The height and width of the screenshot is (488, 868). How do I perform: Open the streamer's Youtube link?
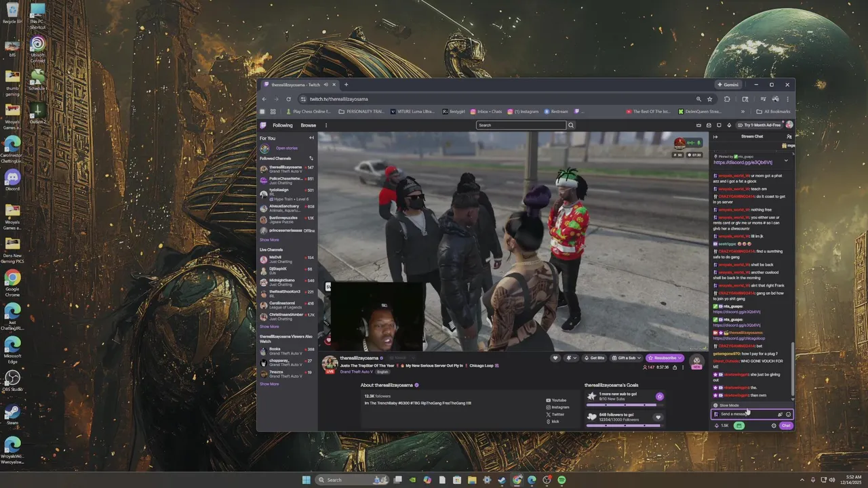(x=556, y=401)
